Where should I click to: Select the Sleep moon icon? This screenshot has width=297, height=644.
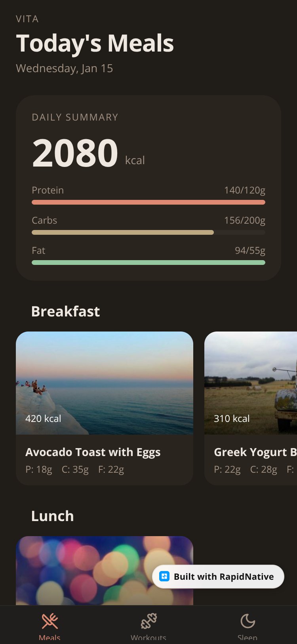248,621
